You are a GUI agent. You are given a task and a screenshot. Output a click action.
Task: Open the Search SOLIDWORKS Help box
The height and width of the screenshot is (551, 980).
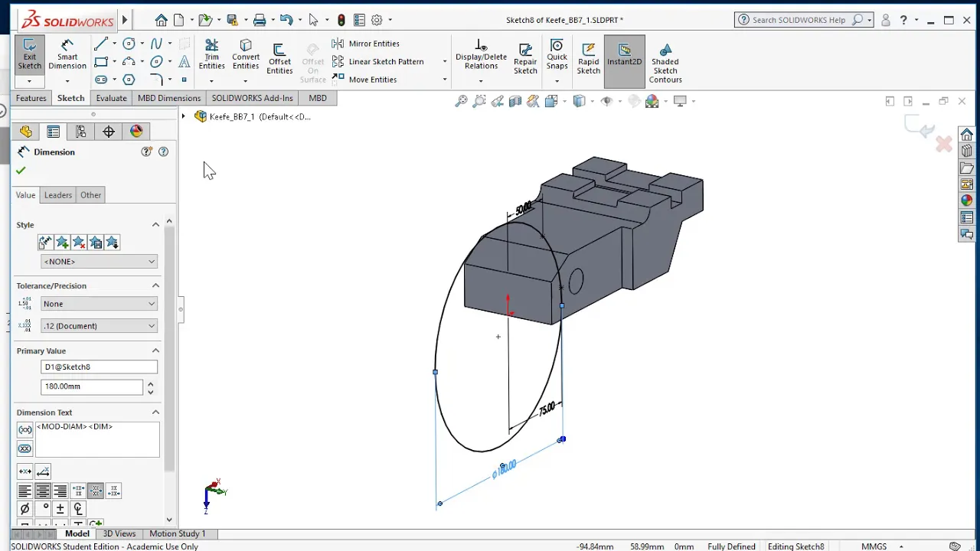(x=801, y=20)
